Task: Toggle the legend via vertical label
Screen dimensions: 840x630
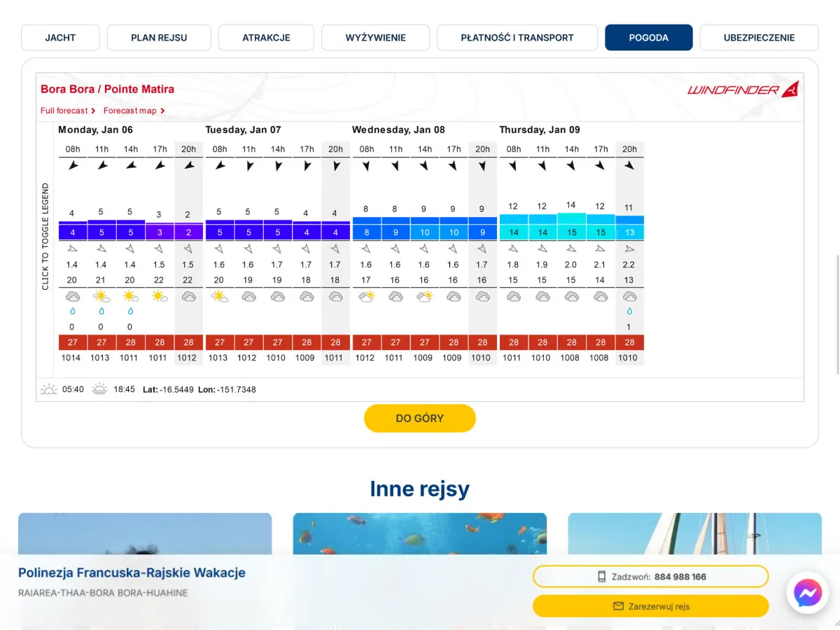Action: 45,237
